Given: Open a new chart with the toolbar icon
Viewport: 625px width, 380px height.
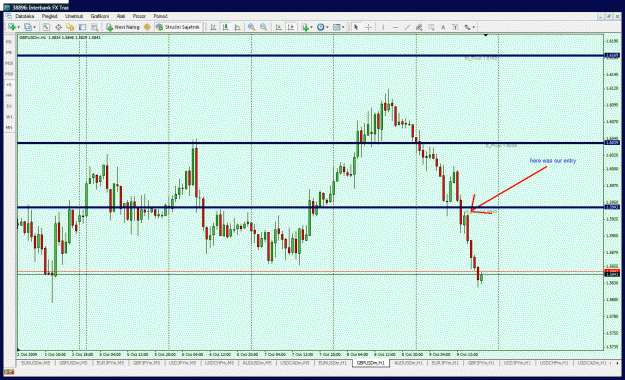Looking at the screenshot, I should pos(12,27).
